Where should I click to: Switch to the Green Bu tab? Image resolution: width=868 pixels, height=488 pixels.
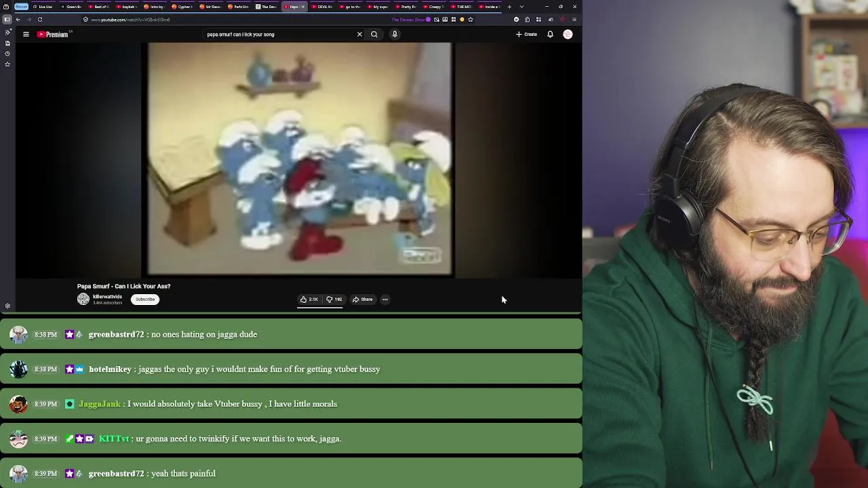pyautogui.click(x=70, y=7)
